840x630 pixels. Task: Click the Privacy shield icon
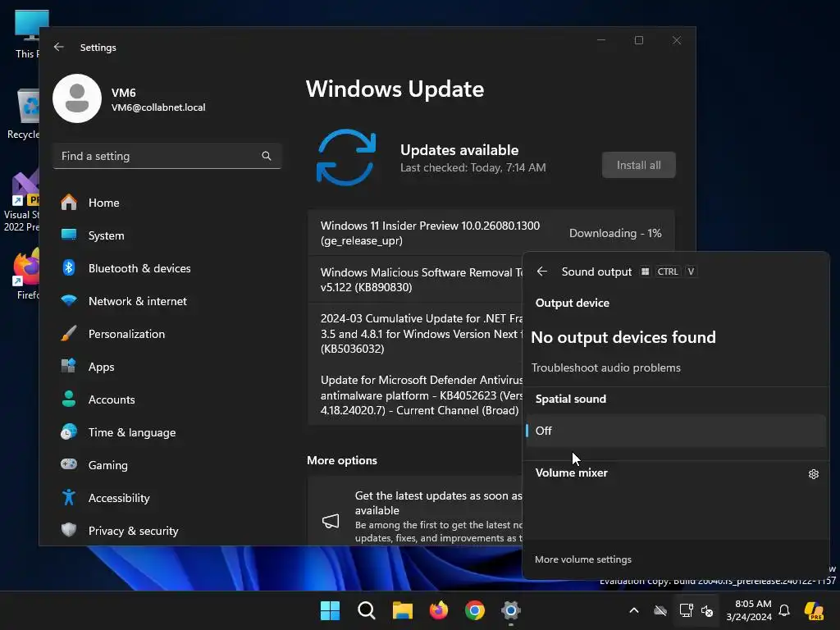coord(69,530)
